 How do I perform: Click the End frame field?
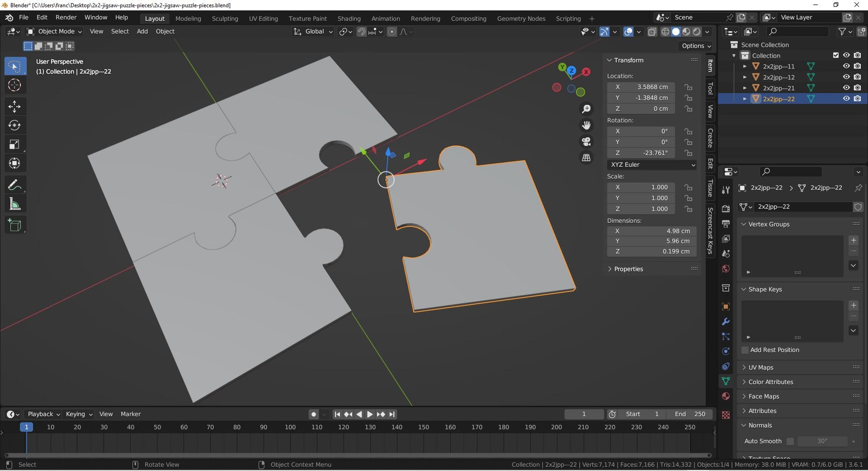690,414
